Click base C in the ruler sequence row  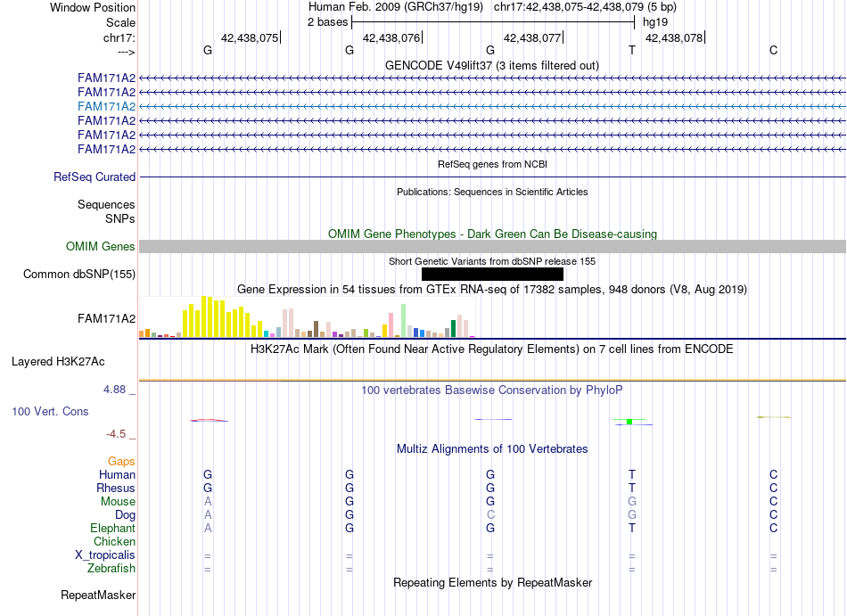pos(774,50)
